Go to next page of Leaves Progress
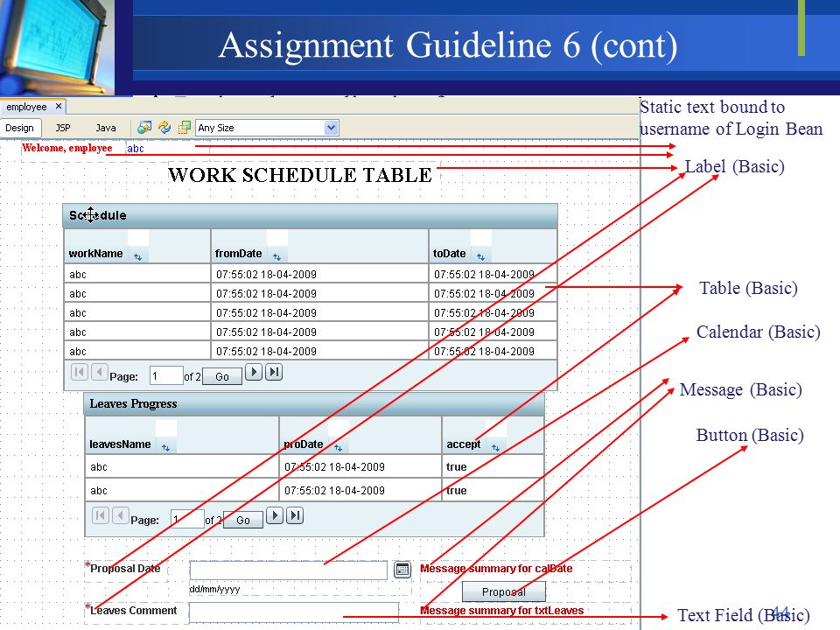 point(274,515)
